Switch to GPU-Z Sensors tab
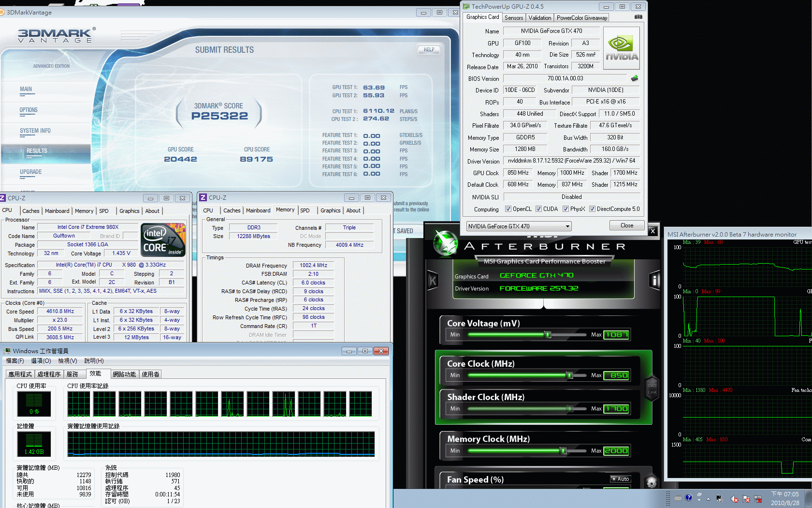 pos(514,18)
